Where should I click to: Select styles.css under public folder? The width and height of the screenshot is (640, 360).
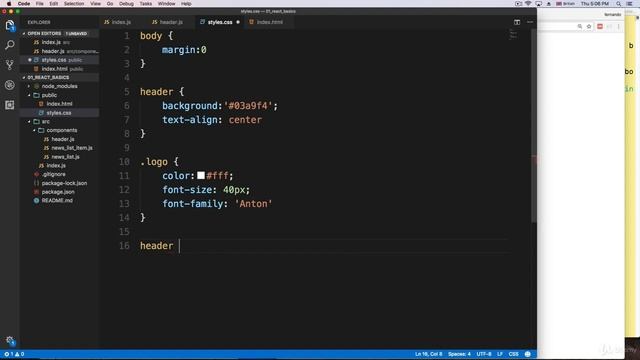coord(60,113)
